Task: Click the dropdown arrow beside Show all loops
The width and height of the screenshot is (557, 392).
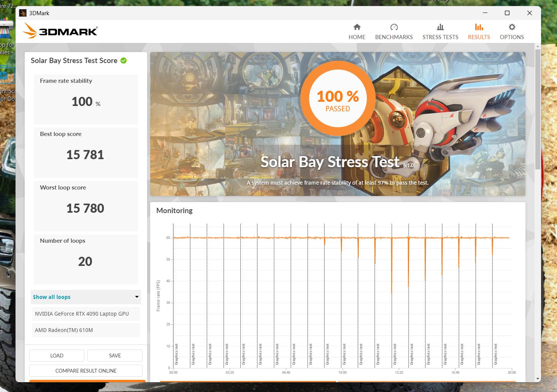Action: pyautogui.click(x=137, y=297)
